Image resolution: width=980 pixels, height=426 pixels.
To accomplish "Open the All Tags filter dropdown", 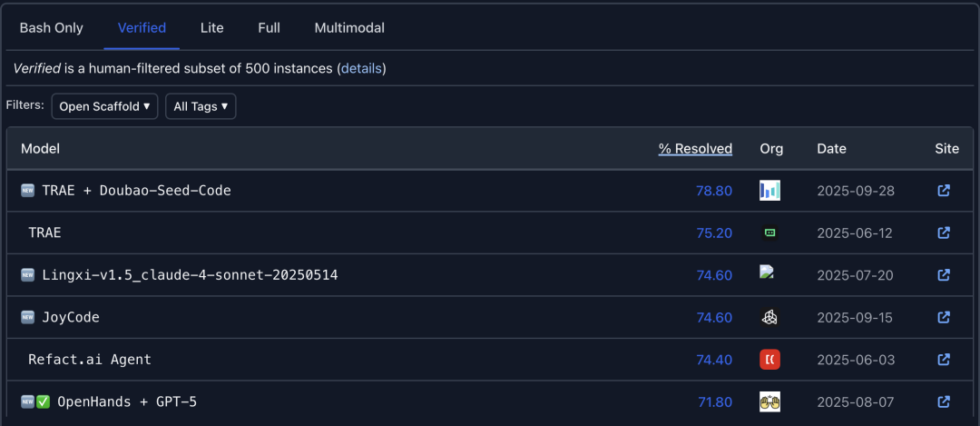I will tap(201, 106).
